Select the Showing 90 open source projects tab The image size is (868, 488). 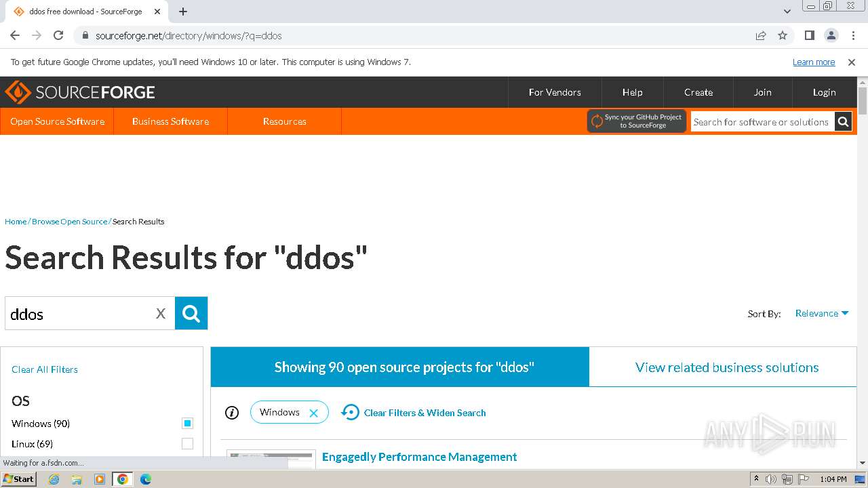[400, 367]
